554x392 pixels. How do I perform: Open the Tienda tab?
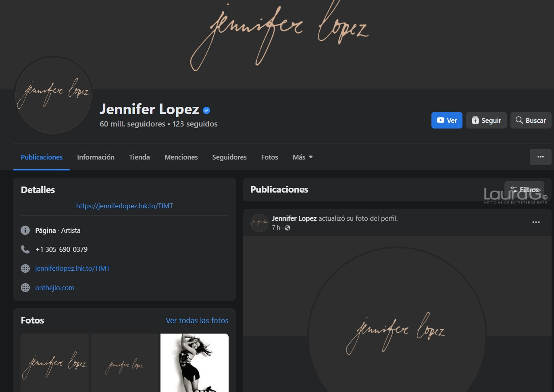(140, 157)
